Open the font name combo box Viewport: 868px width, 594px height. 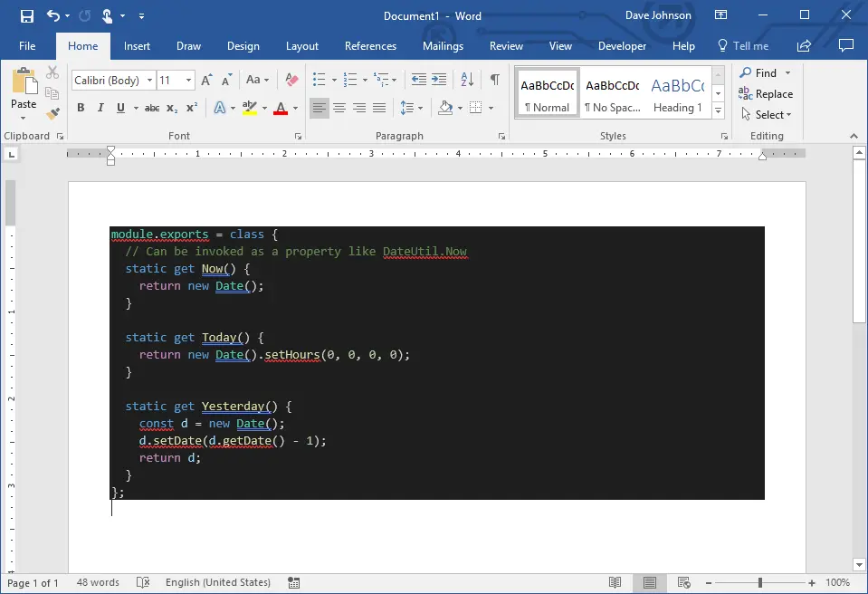click(x=113, y=81)
